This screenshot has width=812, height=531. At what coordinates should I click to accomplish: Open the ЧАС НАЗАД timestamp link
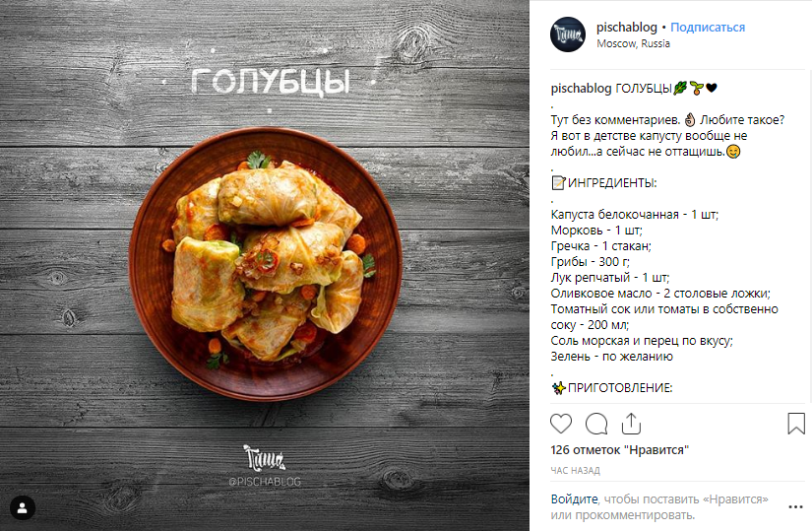[576, 471]
